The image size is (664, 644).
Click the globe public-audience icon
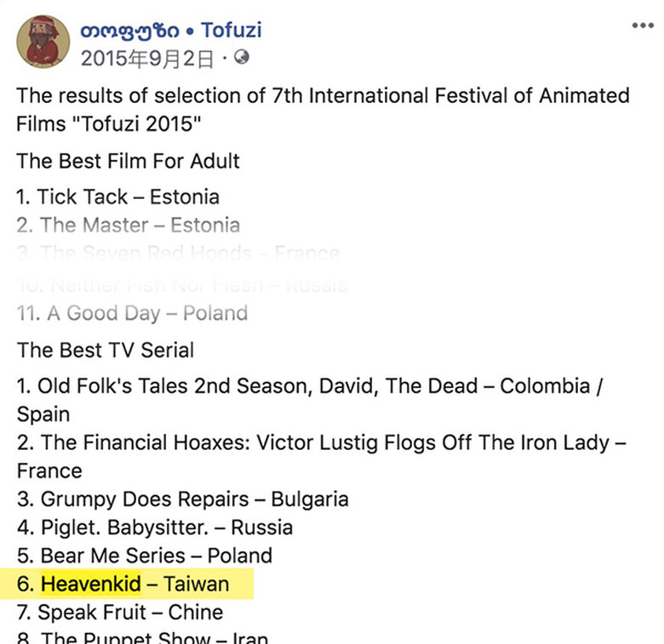(x=243, y=58)
